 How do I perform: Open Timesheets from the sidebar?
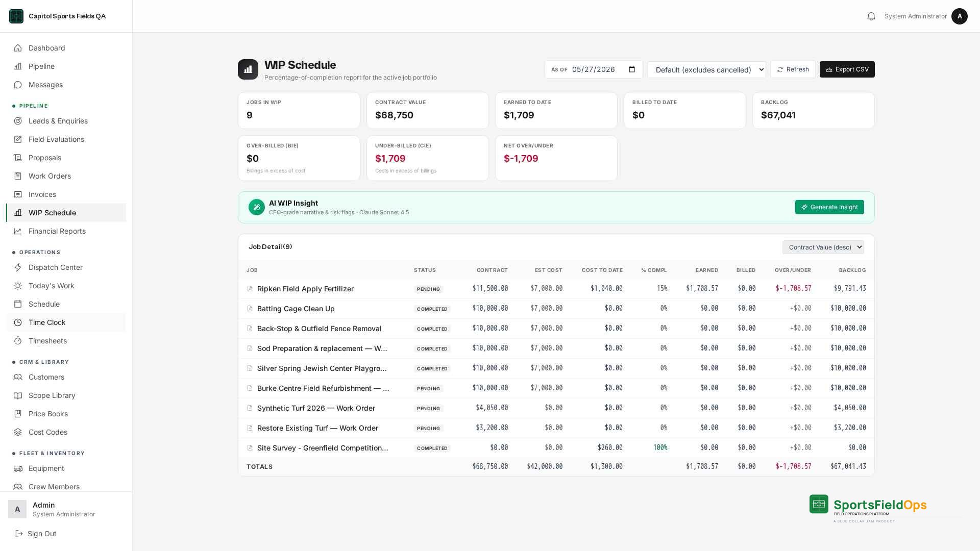(66, 341)
